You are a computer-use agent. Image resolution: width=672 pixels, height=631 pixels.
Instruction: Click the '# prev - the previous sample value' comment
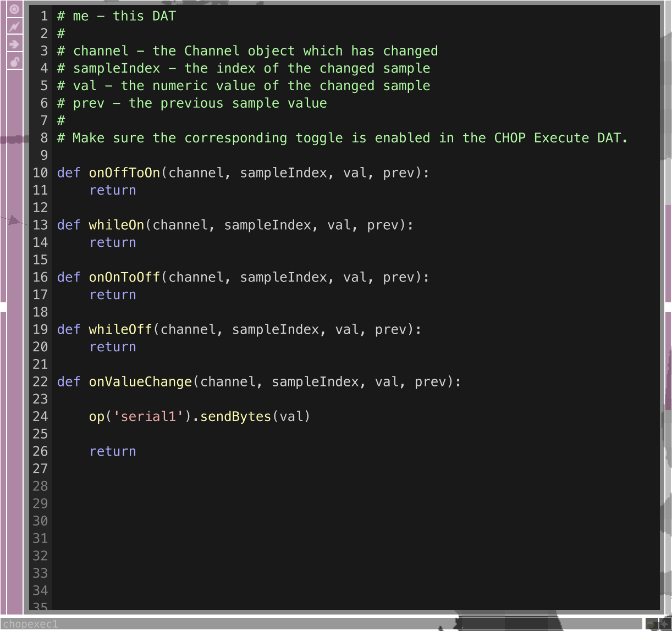pos(192,103)
